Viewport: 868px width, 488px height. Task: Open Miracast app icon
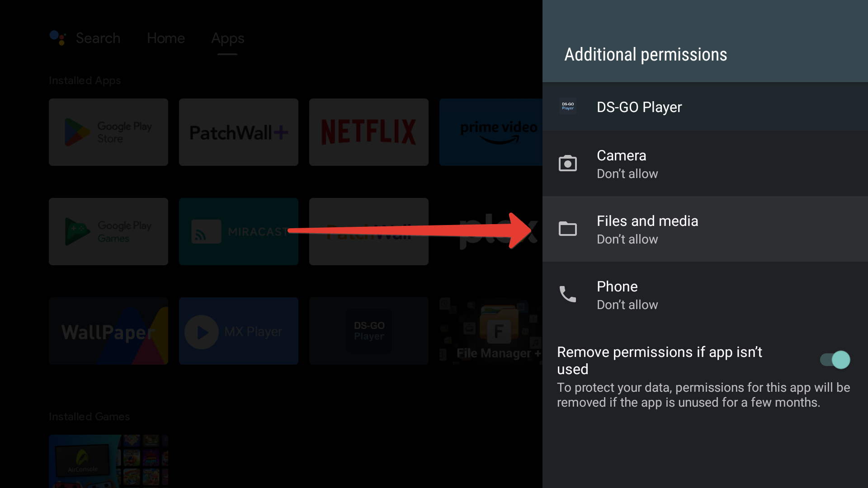tap(238, 231)
